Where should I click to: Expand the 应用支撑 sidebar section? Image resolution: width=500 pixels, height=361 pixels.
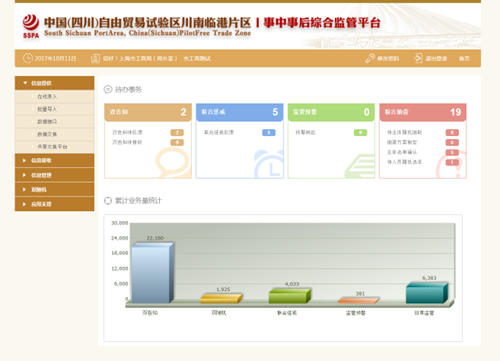pos(54,204)
